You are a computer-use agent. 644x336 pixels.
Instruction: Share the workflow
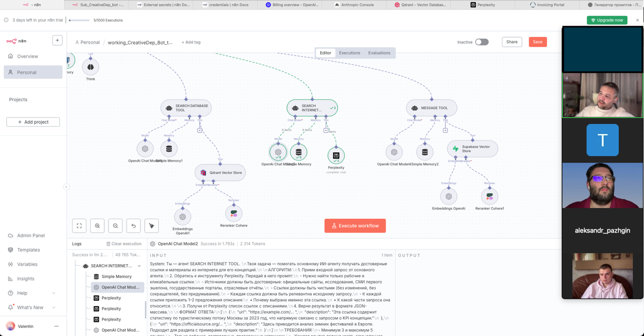[512, 42]
